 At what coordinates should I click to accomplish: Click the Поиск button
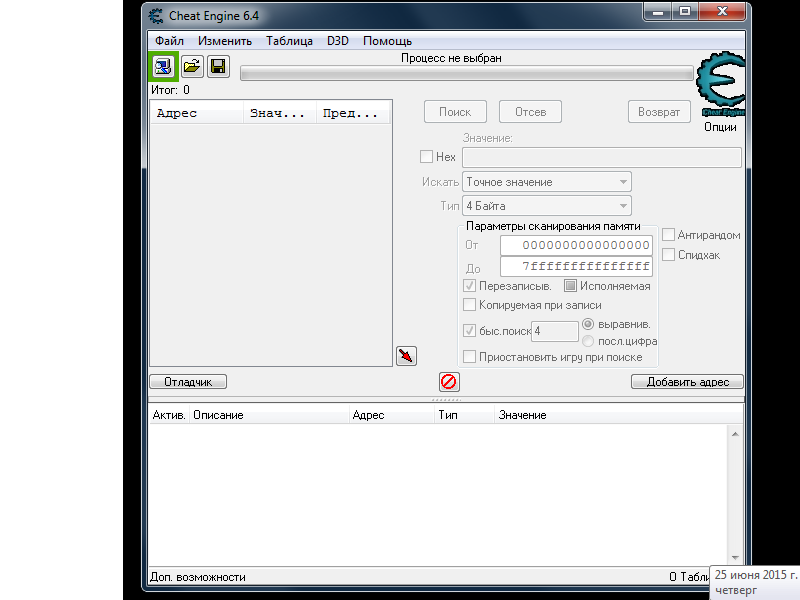[455, 112]
